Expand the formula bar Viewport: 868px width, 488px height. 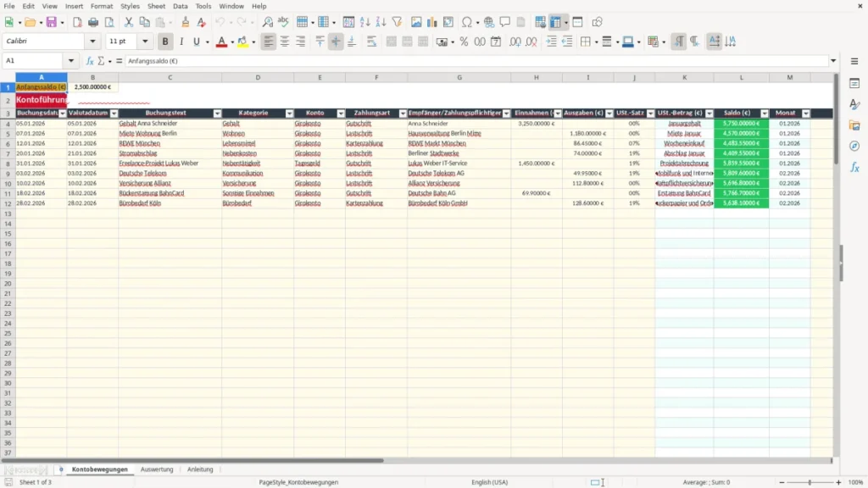(833, 61)
